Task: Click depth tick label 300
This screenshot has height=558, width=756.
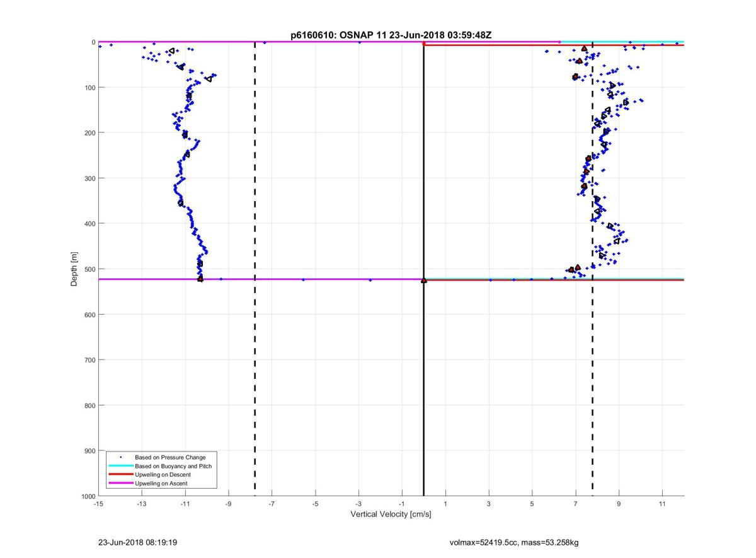Action: pos(89,178)
